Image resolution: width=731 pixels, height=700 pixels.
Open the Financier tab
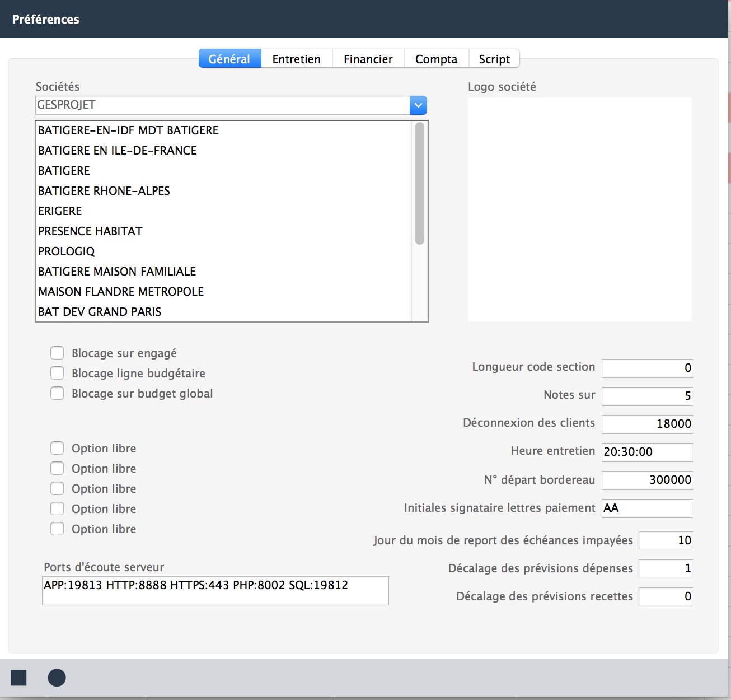tap(368, 59)
